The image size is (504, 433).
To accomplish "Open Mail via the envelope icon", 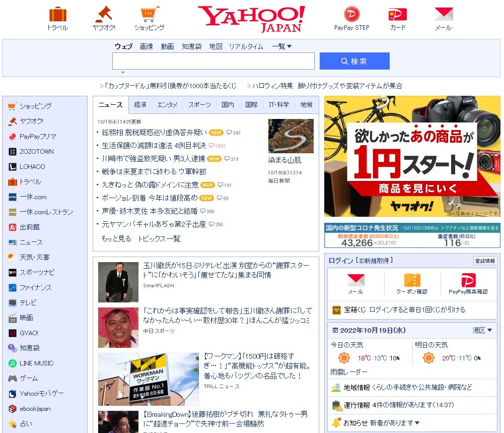I will tap(444, 14).
